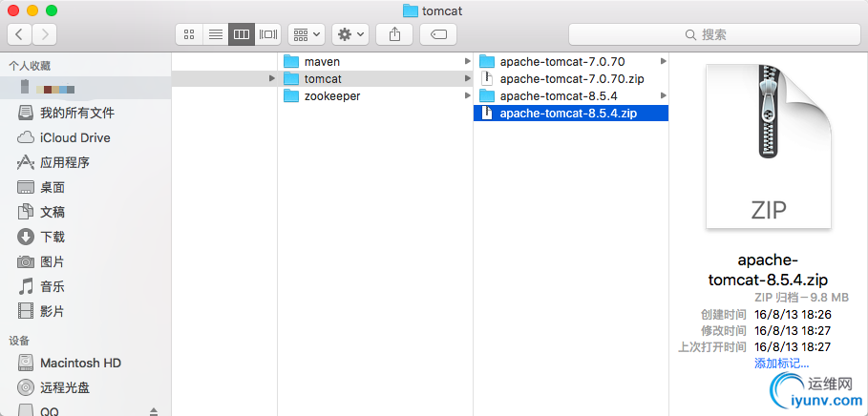Expand the maven folder arrow
Screen dimensions: 868x416
[468, 61]
